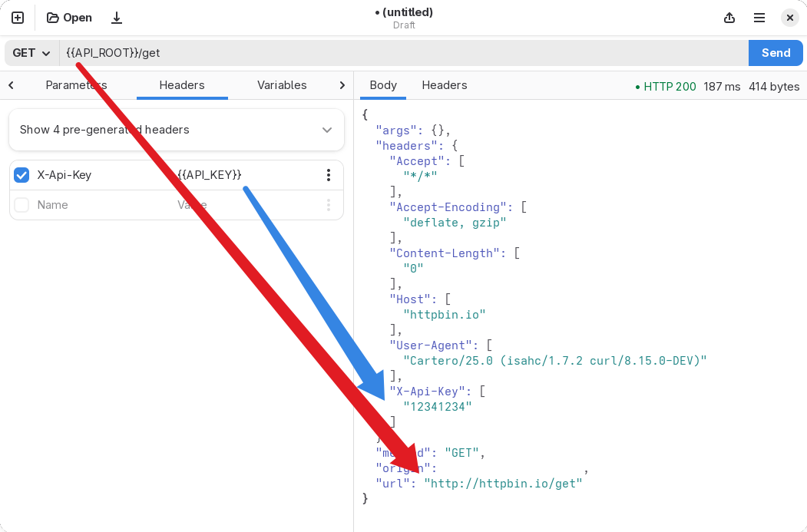Open the response Headers tab

(x=444, y=85)
